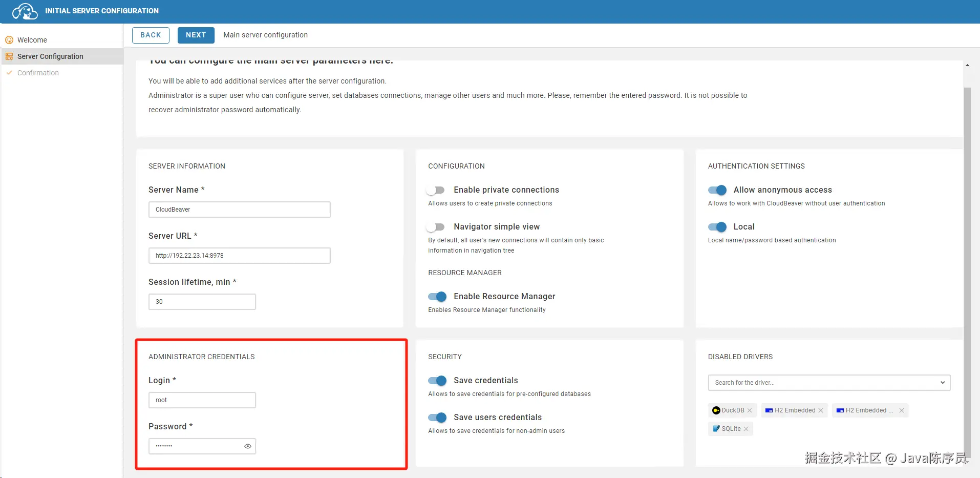This screenshot has height=478, width=980.
Task: Click the administrator Login field
Action: coord(202,400)
